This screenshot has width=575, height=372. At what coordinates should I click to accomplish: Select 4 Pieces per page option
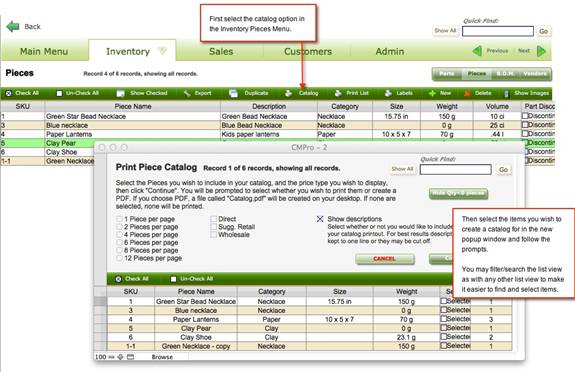click(x=119, y=235)
